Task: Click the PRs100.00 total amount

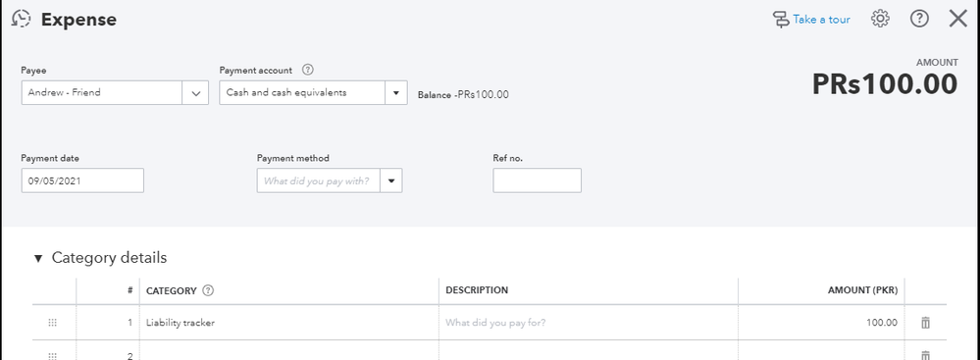Action: click(x=885, y=84)
